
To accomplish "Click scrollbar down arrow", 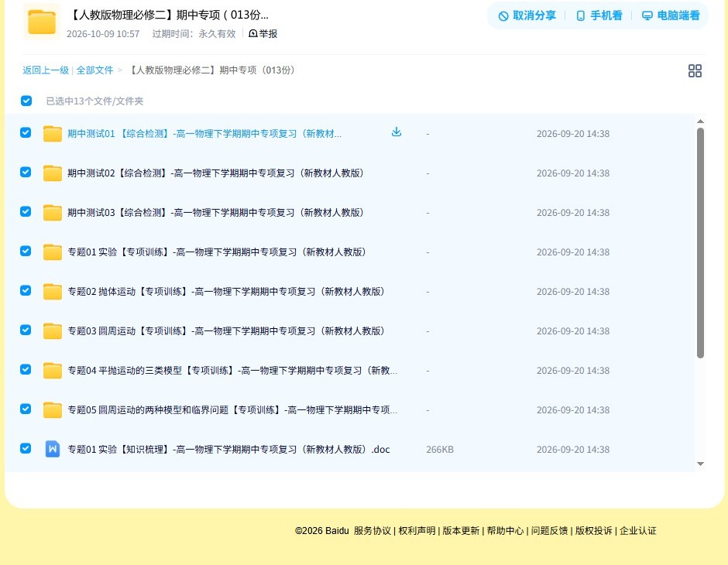I will pyautogui.click(x=700, y=464).
